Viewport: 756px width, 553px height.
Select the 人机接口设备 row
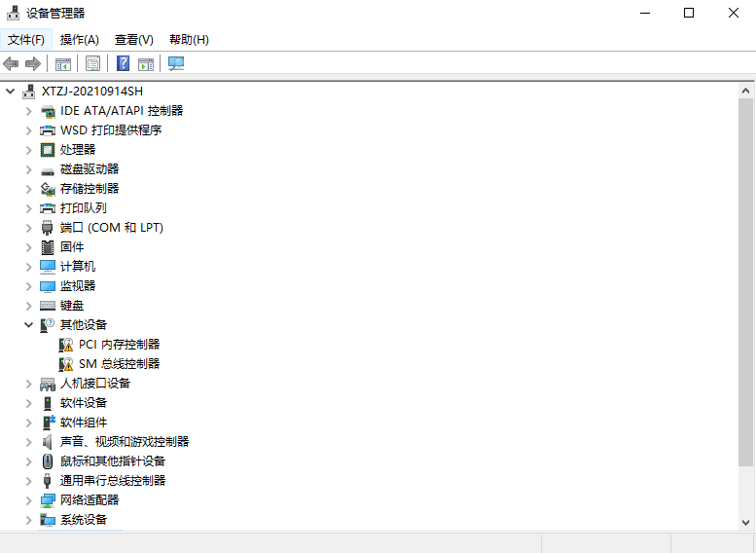tap(95, 384)
